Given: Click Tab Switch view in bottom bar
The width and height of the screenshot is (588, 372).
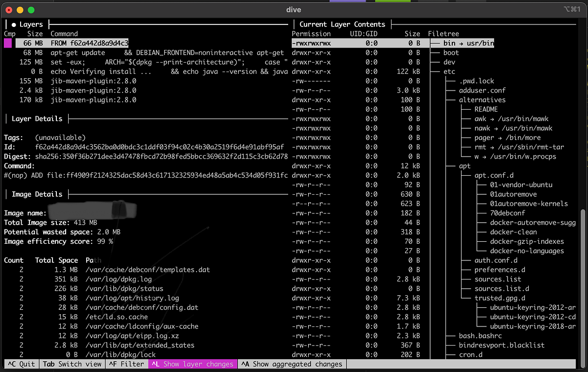Looking at the screenshot, I should point(72,364).
